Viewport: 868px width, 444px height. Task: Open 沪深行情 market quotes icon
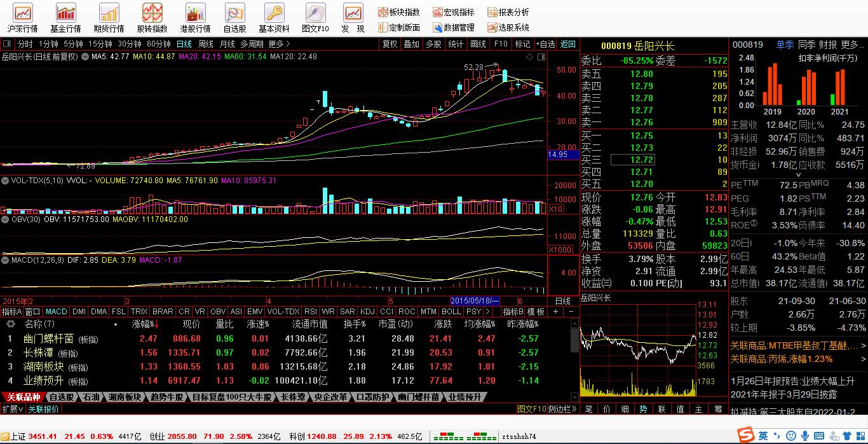[23, 18]
